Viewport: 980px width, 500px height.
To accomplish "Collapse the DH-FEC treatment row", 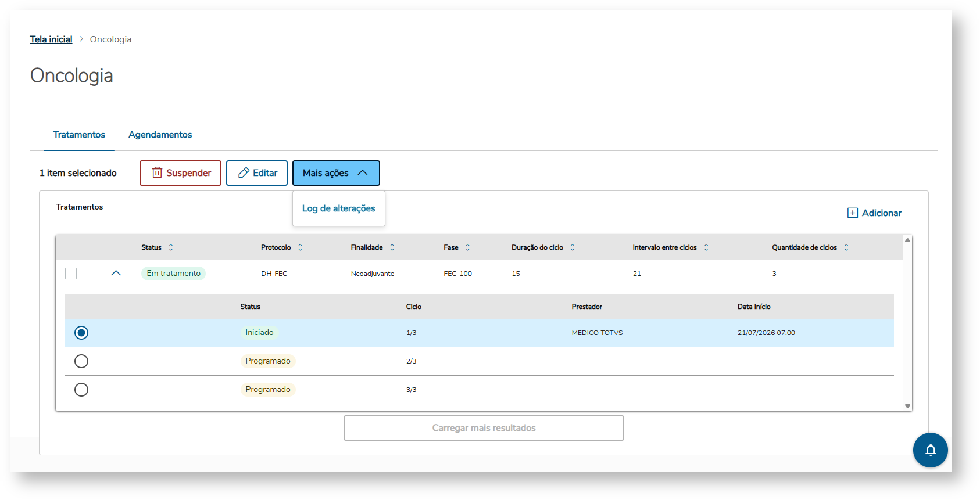I will [116, 274].
